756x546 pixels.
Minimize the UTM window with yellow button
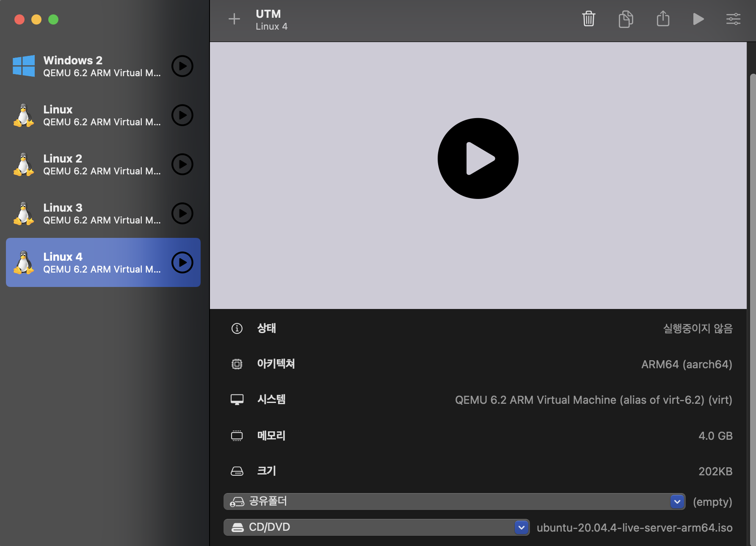[36, 19]
